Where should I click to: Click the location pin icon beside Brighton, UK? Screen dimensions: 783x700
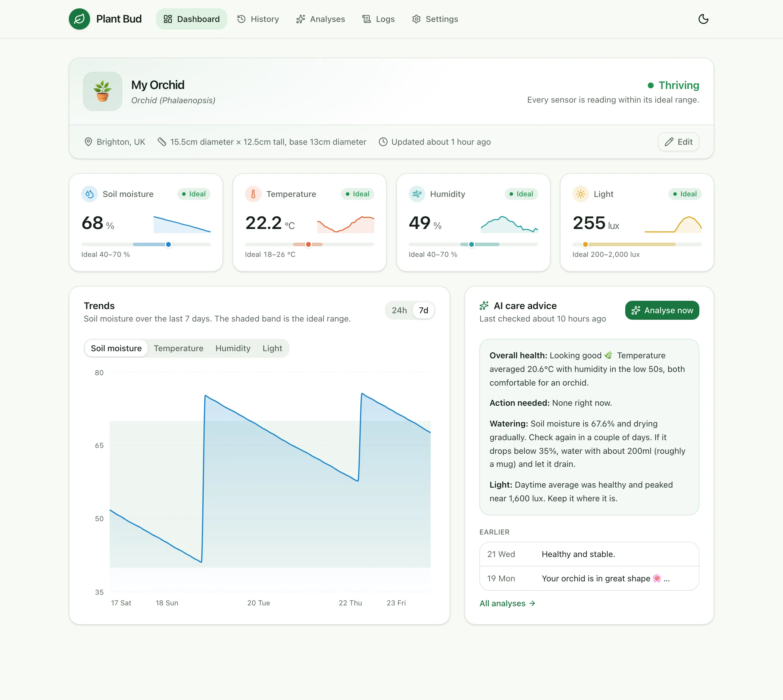click(88, 142)
